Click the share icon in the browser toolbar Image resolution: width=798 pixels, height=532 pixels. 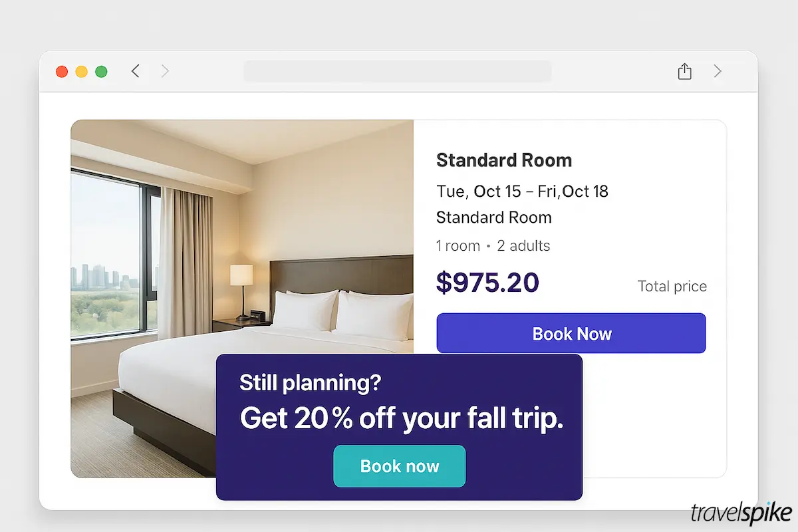(x=684, y=71)
